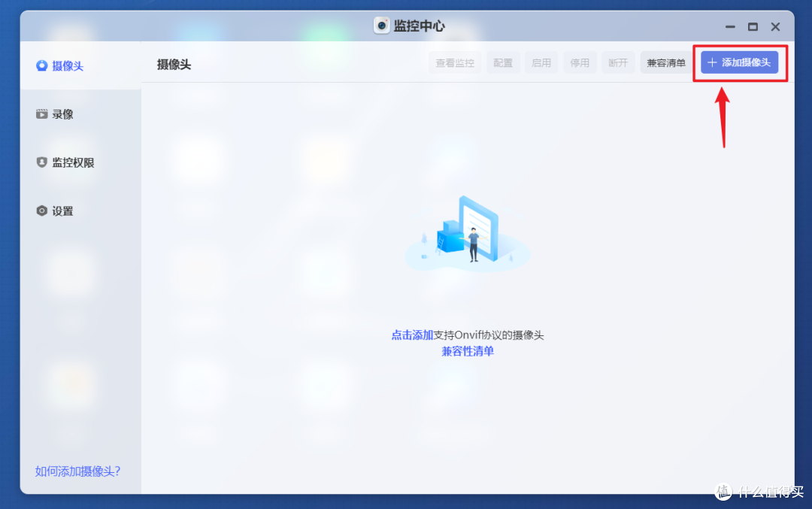Open the 摄像头 sidebar tab
Screen dimensions: 812x509
[80, 65]
